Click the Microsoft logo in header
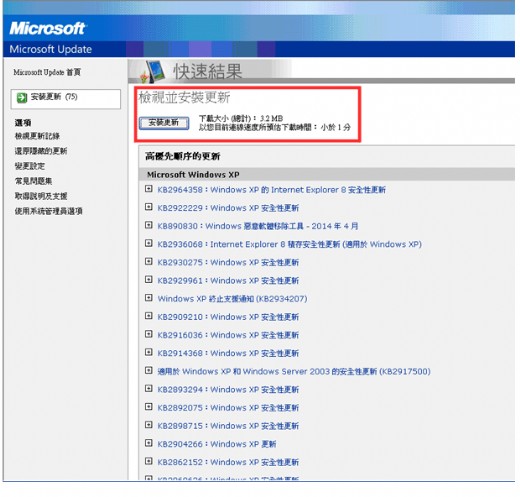This screenshot has height=497, width=520. coord(47,28)
